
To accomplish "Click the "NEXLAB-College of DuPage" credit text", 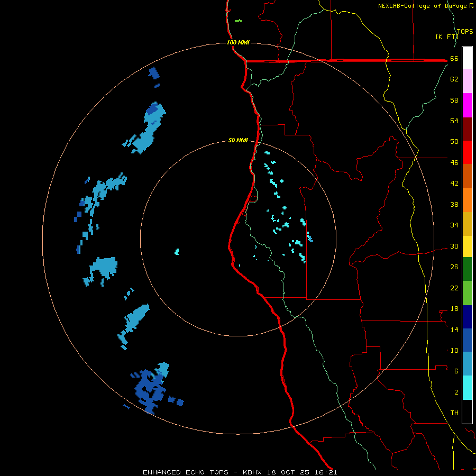I will pyautogui.click(x=422, y=6).
